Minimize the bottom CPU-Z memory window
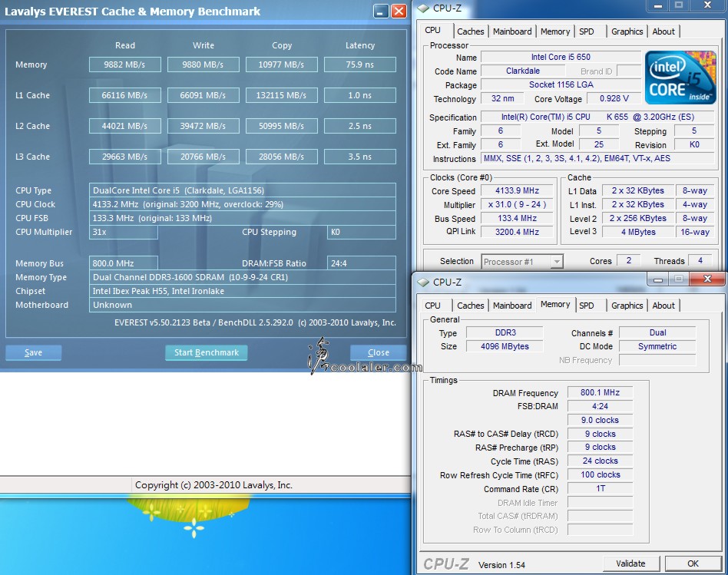728x575 pixels. coord(657,279)
